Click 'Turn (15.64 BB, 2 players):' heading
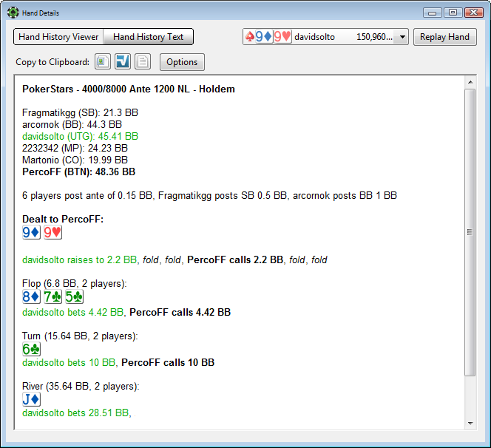 point(80,336)
